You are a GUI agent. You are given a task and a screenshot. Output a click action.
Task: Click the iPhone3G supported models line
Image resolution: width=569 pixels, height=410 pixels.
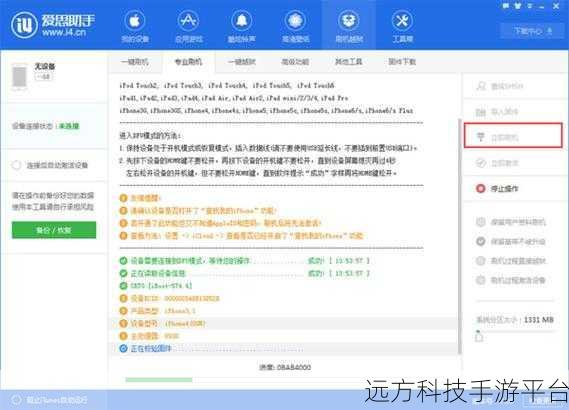(x=266, y=110)
